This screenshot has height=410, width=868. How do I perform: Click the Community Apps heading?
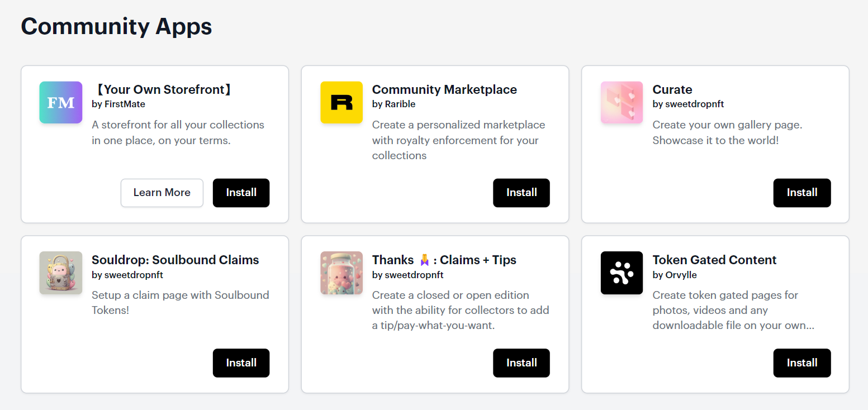(x=116, y=26)
